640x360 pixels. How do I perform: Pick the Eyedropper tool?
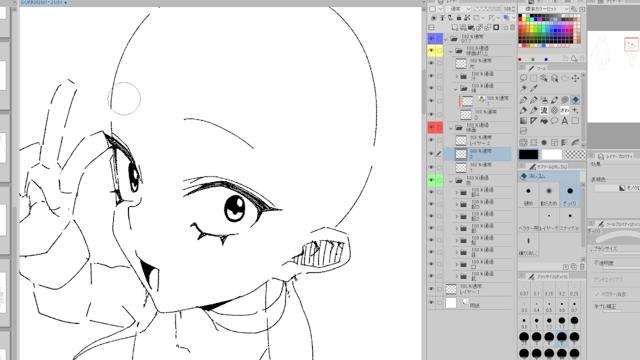[x=534, y=88]
